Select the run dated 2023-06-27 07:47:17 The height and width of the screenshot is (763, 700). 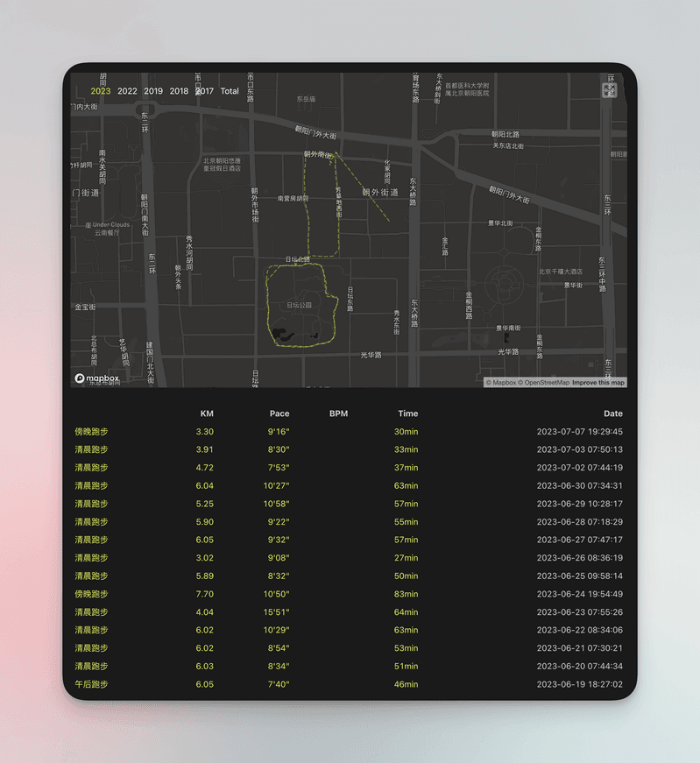point(349,540)
